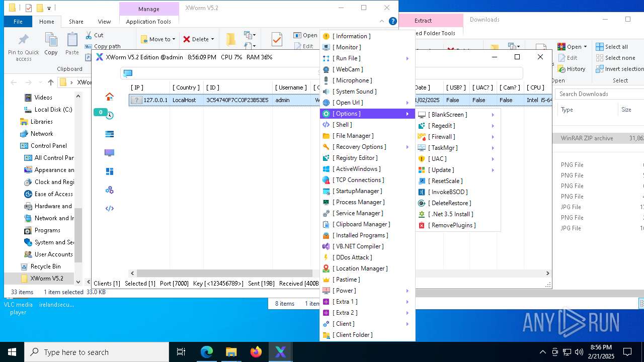644x362 pixels.
Task: Expand the [ Open Url ] submenu arrow
Action: tap(408, 103)
